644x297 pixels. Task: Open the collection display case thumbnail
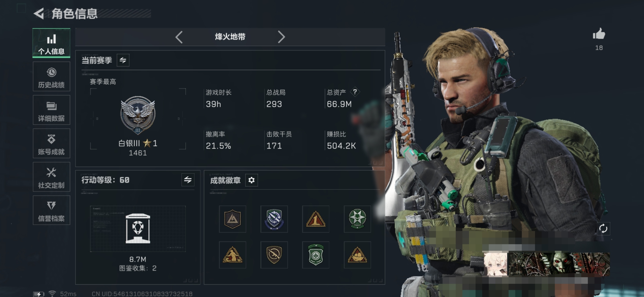point(138,229)
